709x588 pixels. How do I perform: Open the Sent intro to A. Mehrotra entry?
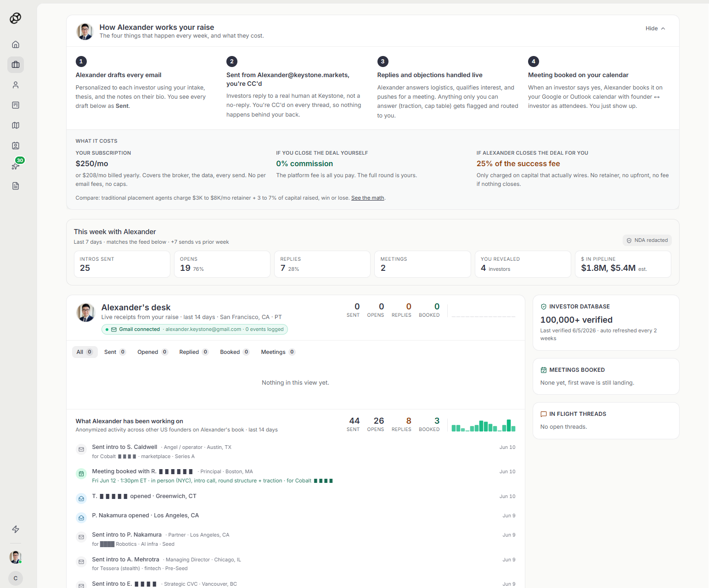[x=295, y=564]
